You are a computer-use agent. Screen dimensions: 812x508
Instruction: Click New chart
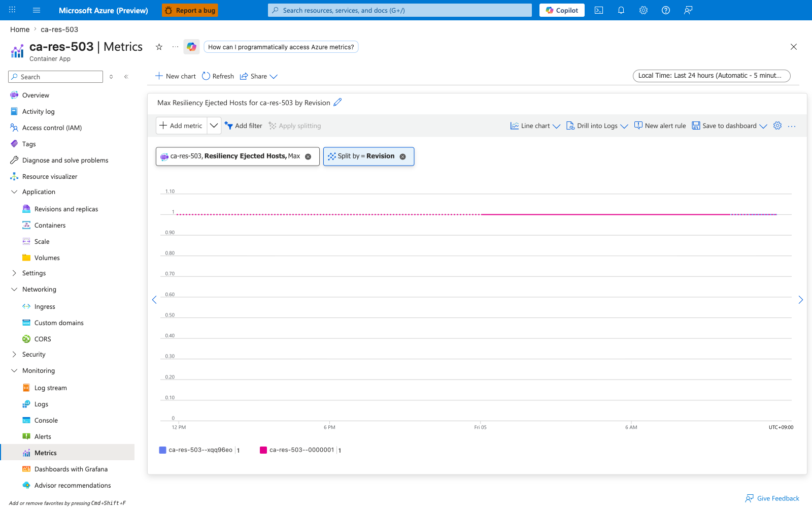(x=175, y=76)
